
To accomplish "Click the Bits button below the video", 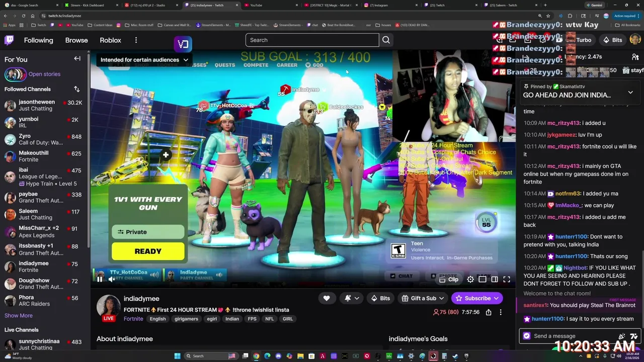I will [x=380, y=298].
